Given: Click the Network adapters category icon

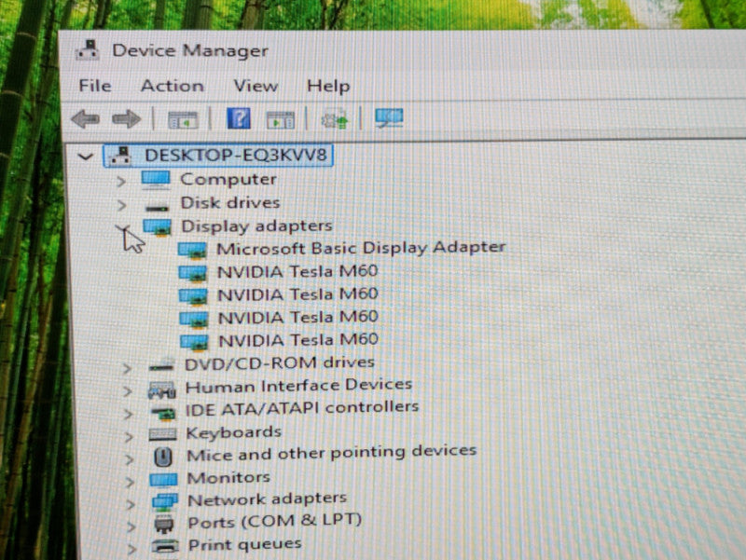Looking at the screenshot, I should (x=165, y=502).
